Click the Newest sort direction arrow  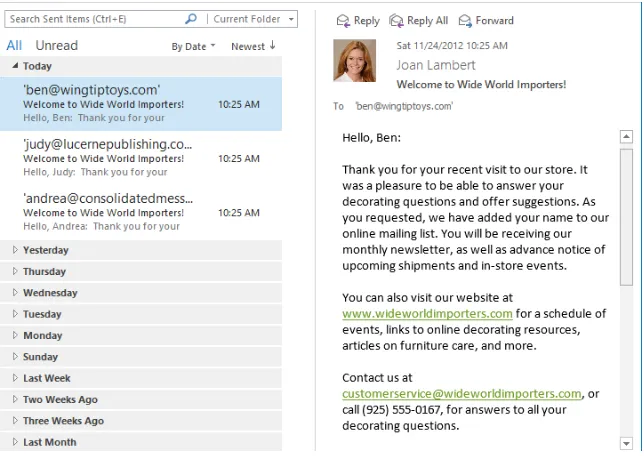click(273, 46)
